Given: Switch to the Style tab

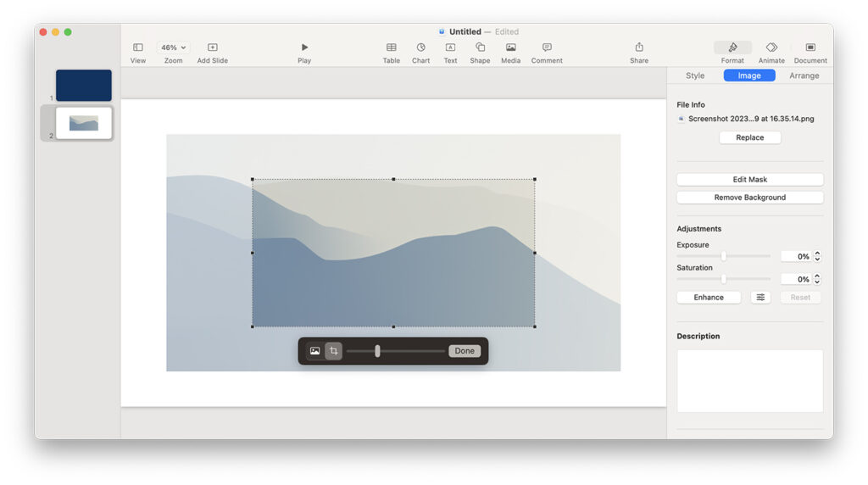Looking at the screenshot, I should (x=695, y=75).
